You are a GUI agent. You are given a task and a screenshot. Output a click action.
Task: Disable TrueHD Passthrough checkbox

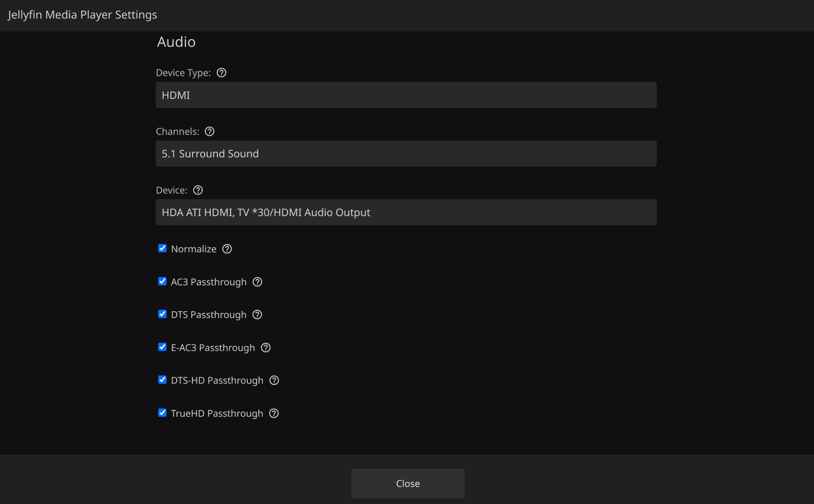[x=162, y=413]
